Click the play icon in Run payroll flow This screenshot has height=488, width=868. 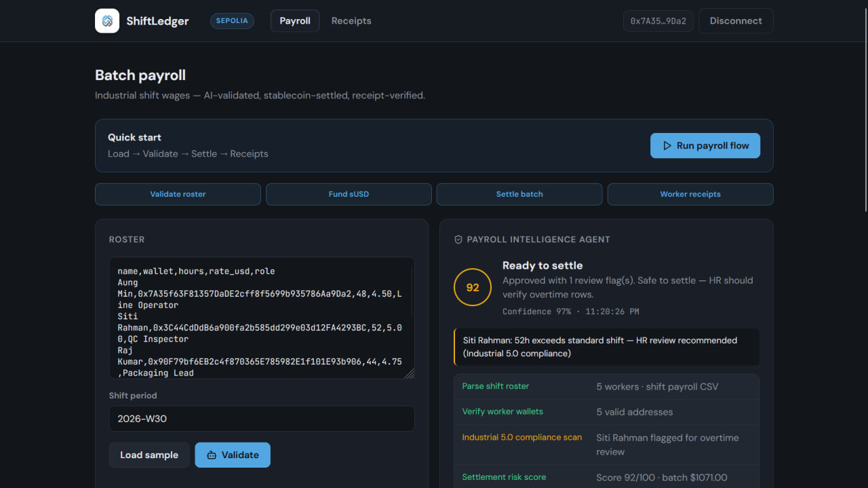coord(667,146)
